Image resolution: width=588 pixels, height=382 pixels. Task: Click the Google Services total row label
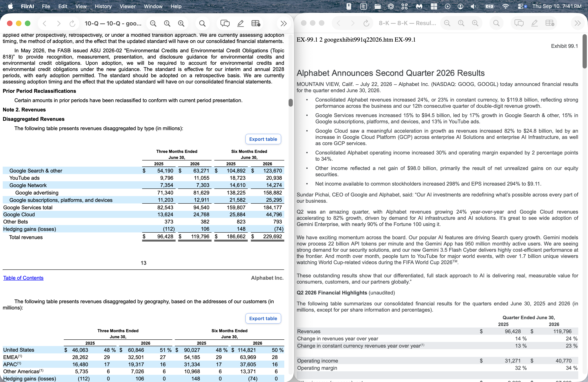click(x=28, y=208)
